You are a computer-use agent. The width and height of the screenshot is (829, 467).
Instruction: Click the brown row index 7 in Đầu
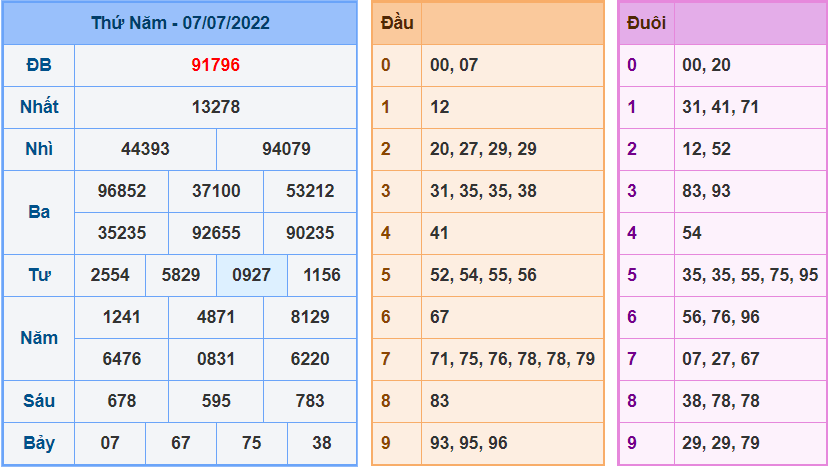pos(385,359)
